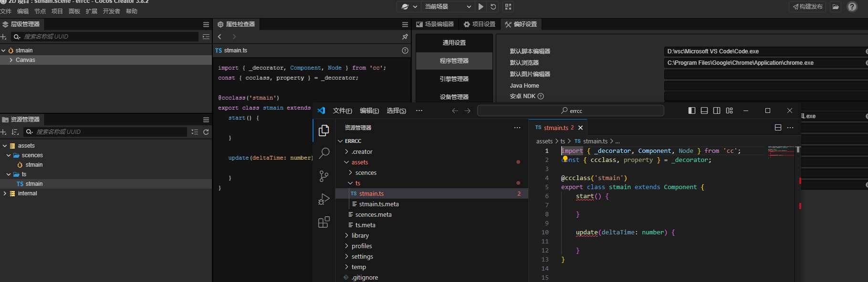Open hierarchy panel hamburger menu
This screenshot has width=868, height=282.
(206, 24)
